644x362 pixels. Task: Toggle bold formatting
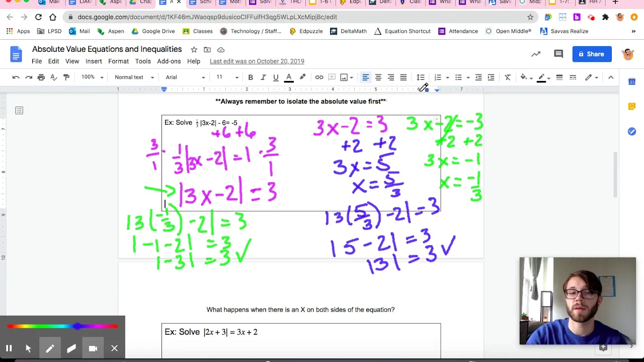pos(251,77)
